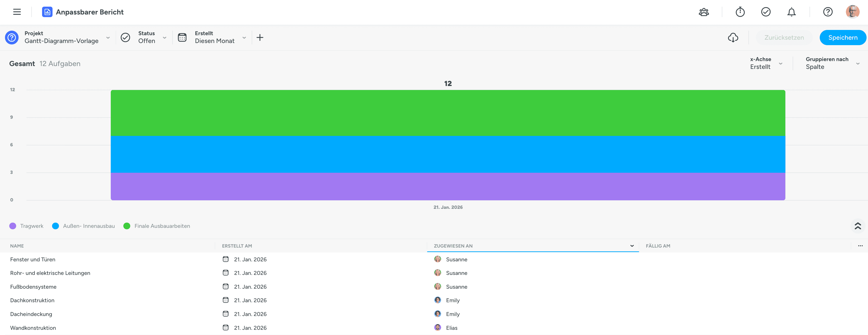
Task: Open the Dachkonstruktion task row
Action: 32,300
